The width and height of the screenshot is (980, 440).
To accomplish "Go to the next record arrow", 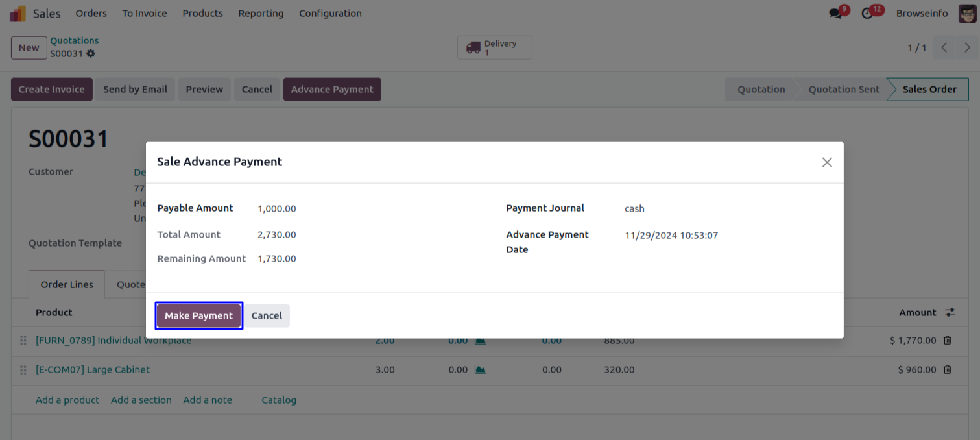I will (x=967, y=47).
